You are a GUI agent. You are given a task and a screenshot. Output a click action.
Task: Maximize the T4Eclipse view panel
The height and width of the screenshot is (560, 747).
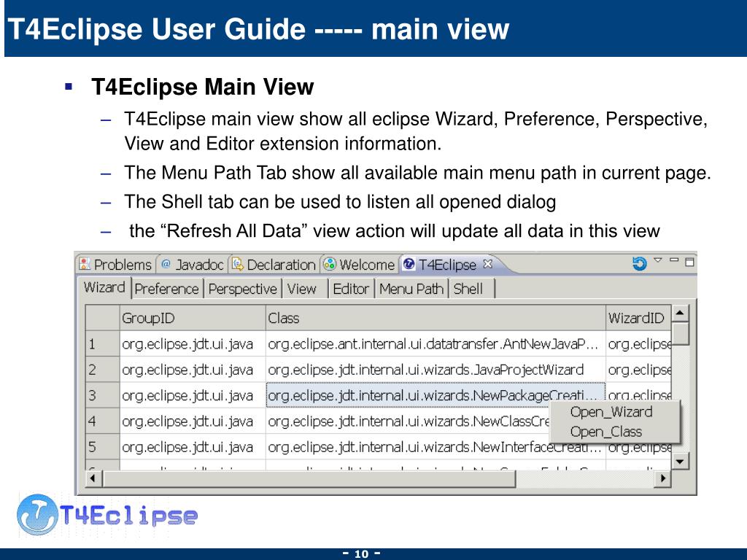(689, 262)
